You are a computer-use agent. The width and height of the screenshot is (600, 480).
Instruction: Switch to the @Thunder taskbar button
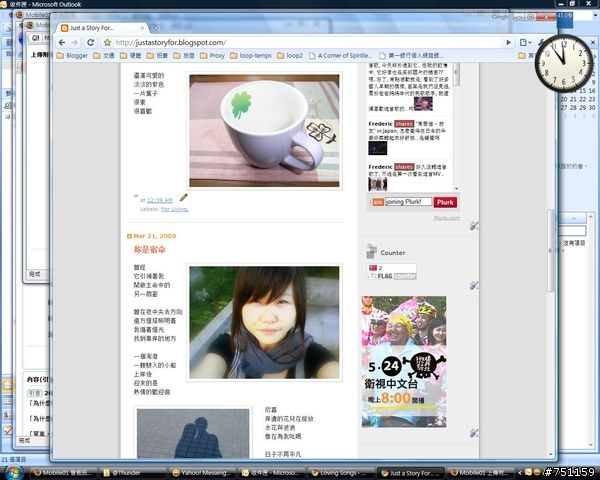[x=133, y=473]
